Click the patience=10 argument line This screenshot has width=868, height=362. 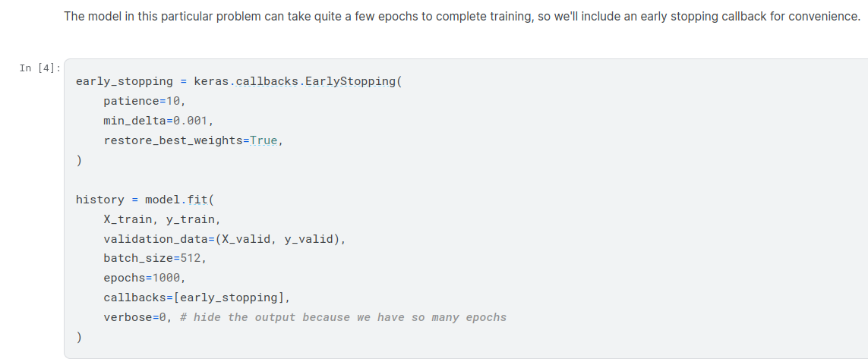coord(144,101)
